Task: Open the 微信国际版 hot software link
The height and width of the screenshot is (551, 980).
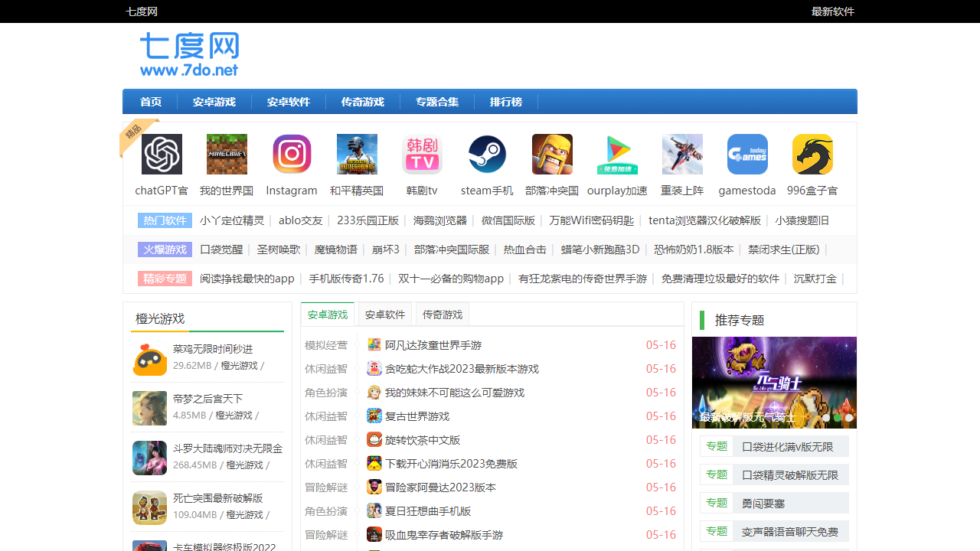Action: pyautogui.click(x=508, y=220)
